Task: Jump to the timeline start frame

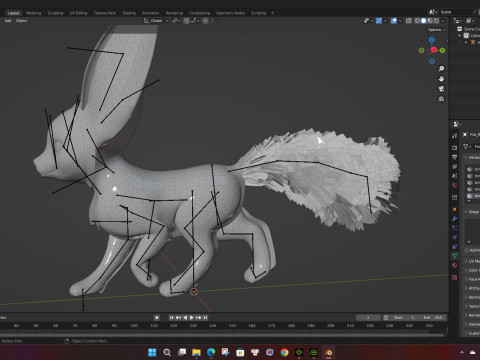Action: (x=171, y=318)
